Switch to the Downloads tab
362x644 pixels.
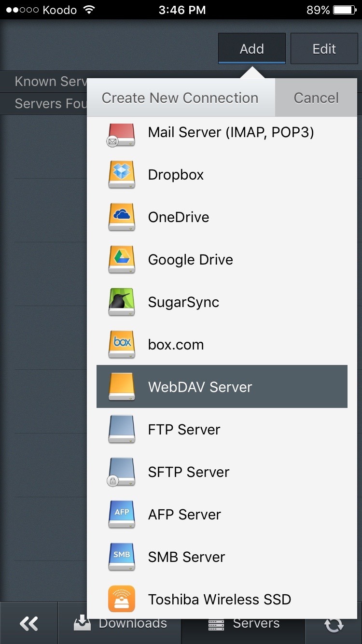tap(120, 623)
